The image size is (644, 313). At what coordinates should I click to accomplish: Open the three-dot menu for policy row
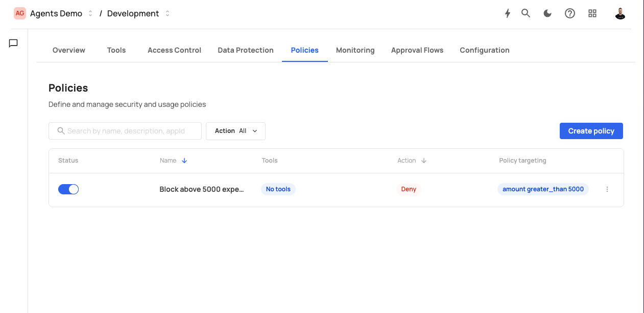pos(607,189)
